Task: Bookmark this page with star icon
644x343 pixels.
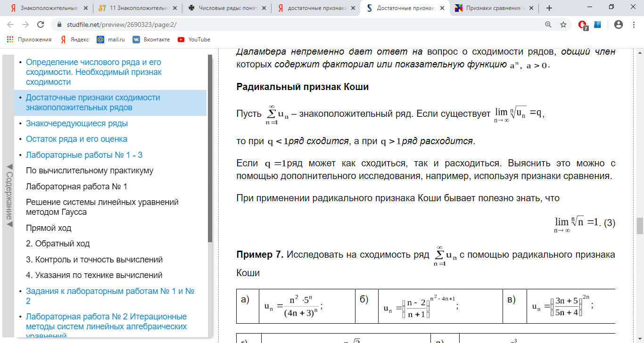Action: 563,24
